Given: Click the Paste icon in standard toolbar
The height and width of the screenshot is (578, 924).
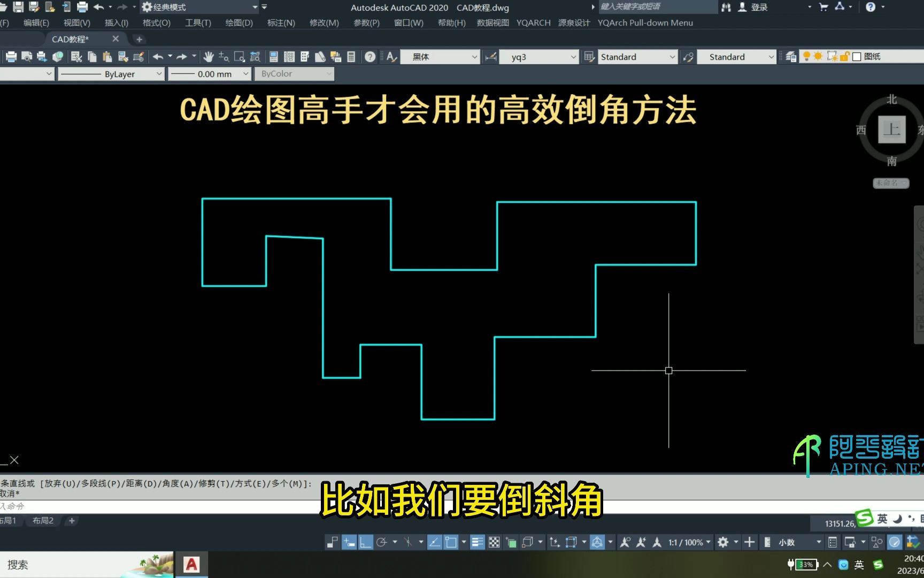Looking at the screenshot, I should tap(107, 57).
